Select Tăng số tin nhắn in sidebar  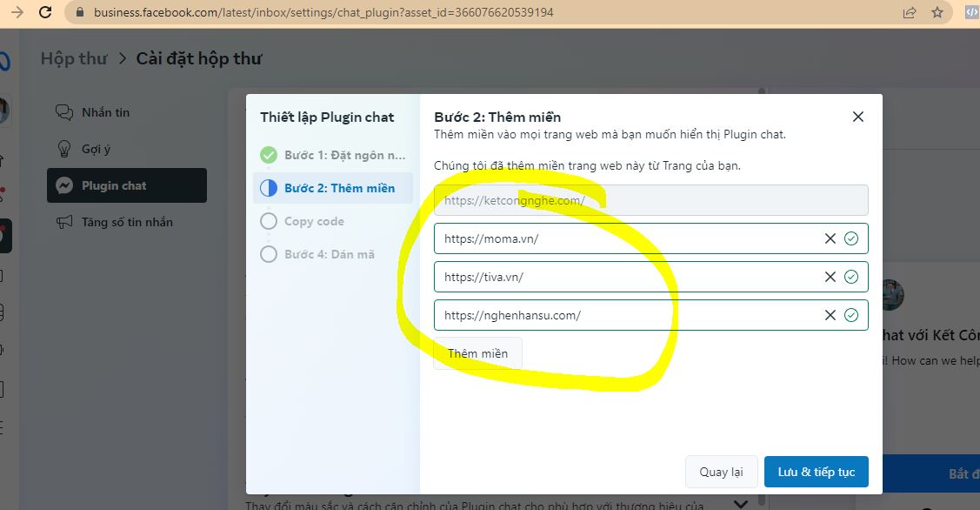click(127, 222)
